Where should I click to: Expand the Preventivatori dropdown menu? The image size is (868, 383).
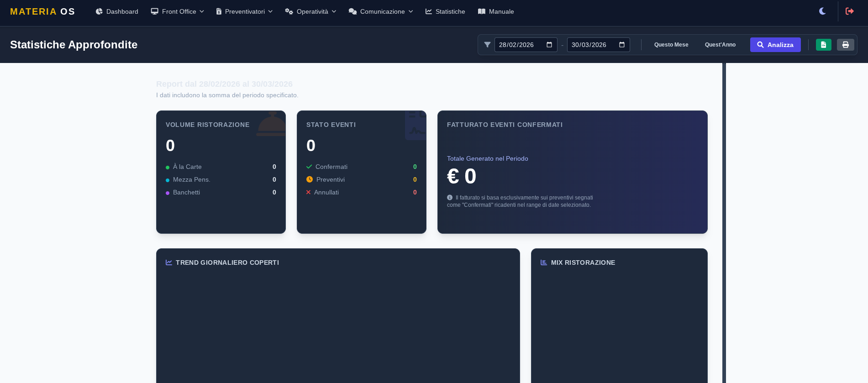[x=244, y=11]
